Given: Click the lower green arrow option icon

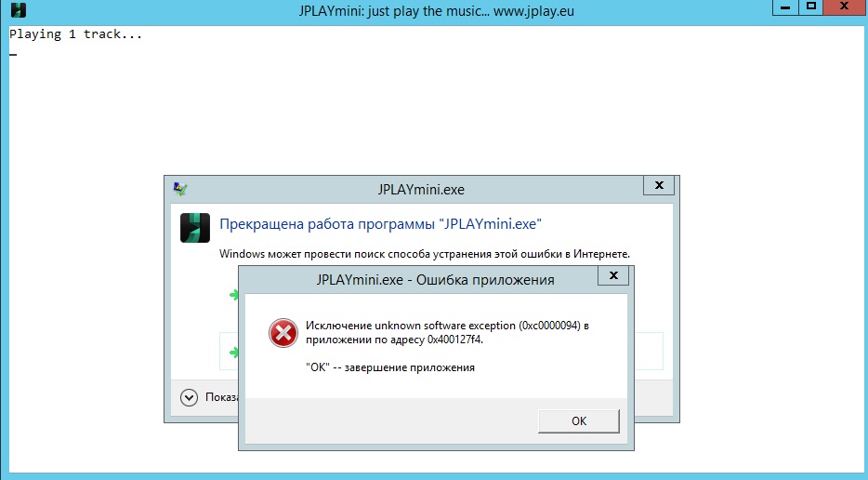Looking at the screenshot, I should pos(234,352).
